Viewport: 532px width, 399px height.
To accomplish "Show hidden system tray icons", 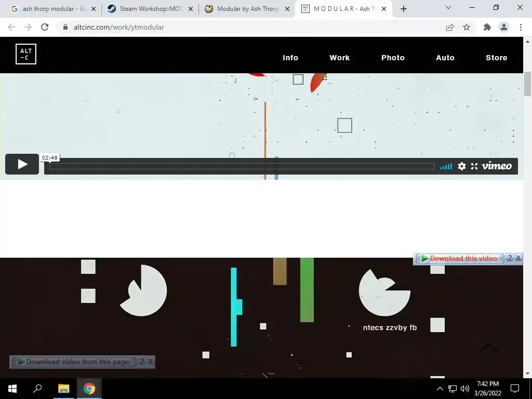I will coord(440,389).
